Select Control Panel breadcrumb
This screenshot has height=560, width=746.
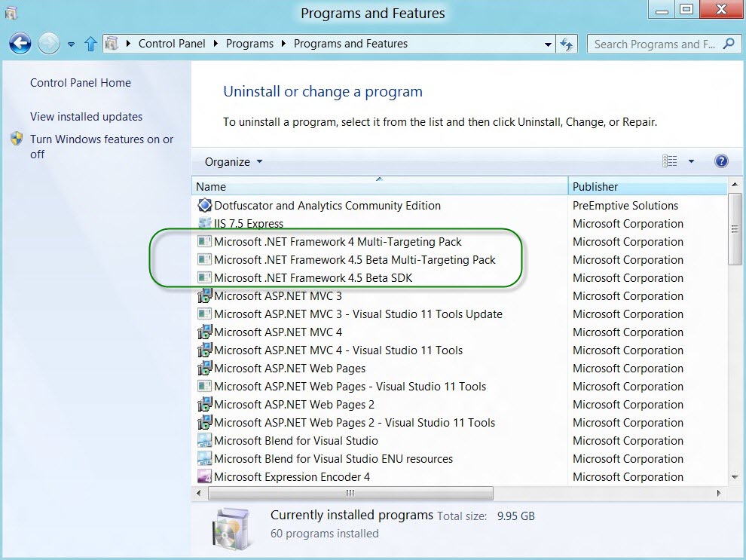point(172,44)
